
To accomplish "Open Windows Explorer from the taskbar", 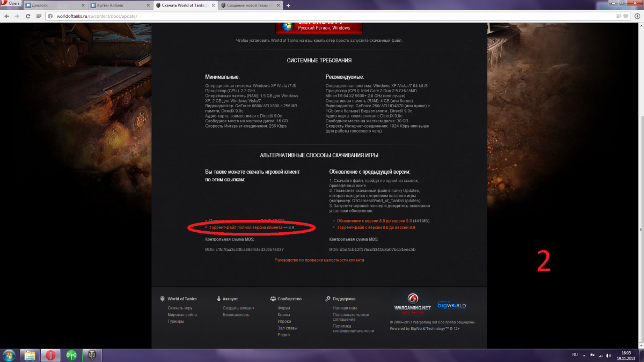I will [x=29, y=355].
